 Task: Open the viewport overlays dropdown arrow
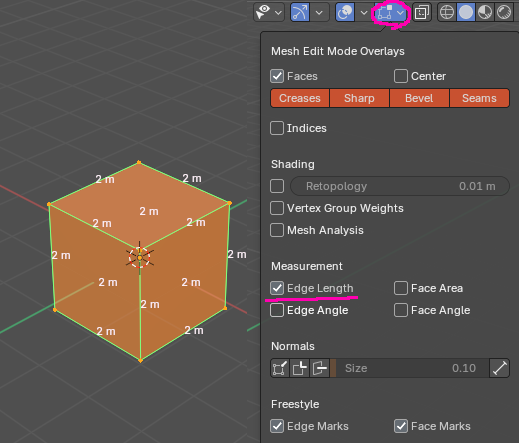click(x=364, y=13)
